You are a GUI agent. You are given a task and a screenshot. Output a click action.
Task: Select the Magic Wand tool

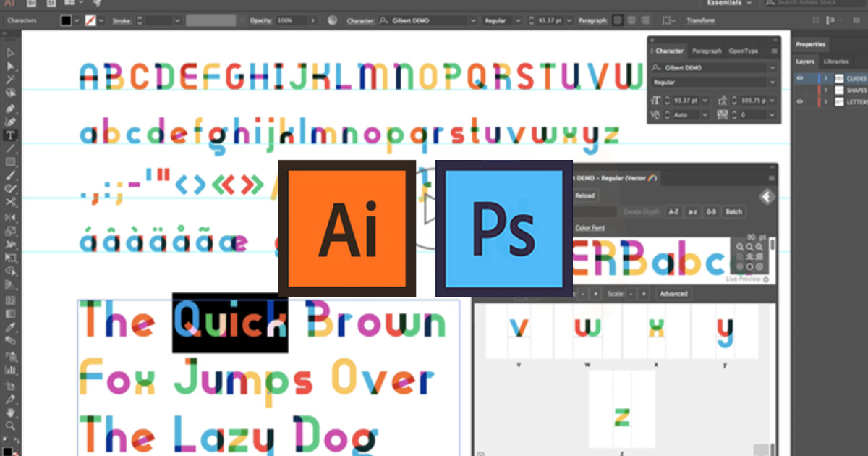[11, 80]
